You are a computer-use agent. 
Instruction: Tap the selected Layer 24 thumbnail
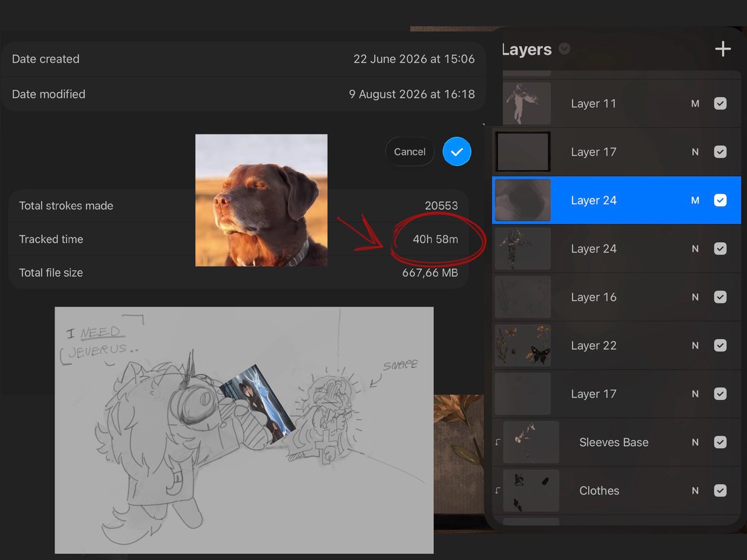523,200
